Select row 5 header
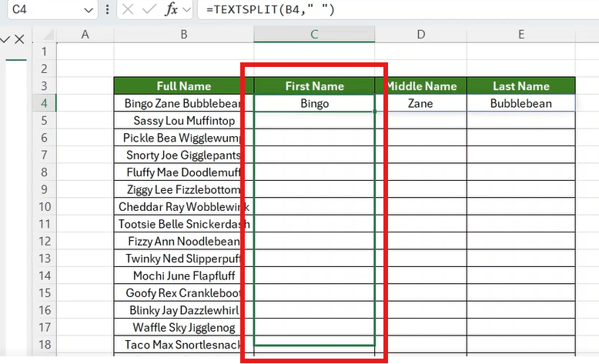Screen dimensions: 599x364 pyautogui.click(x=45, y=120)
